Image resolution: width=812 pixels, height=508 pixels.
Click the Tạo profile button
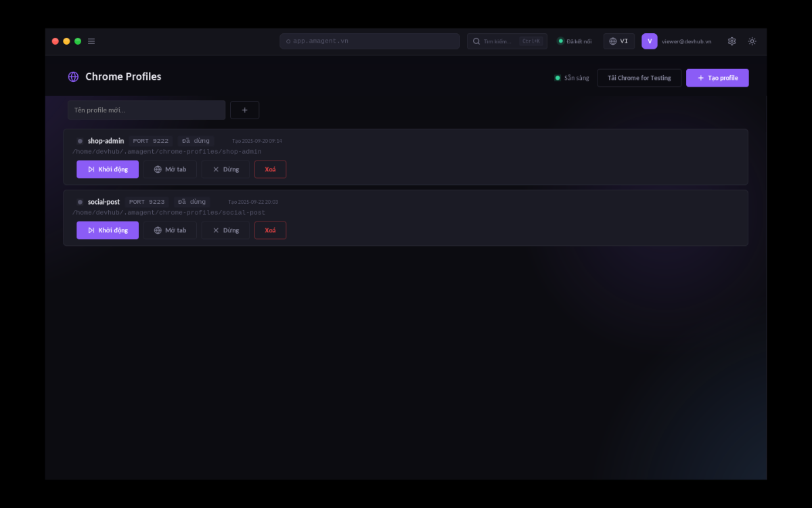click(x=717, y=78)
